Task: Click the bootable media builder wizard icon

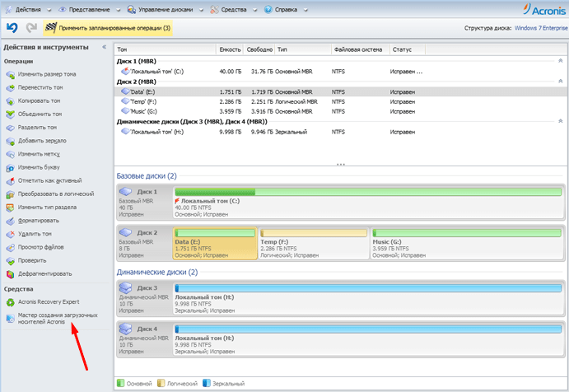Action: tap(10, 319)
